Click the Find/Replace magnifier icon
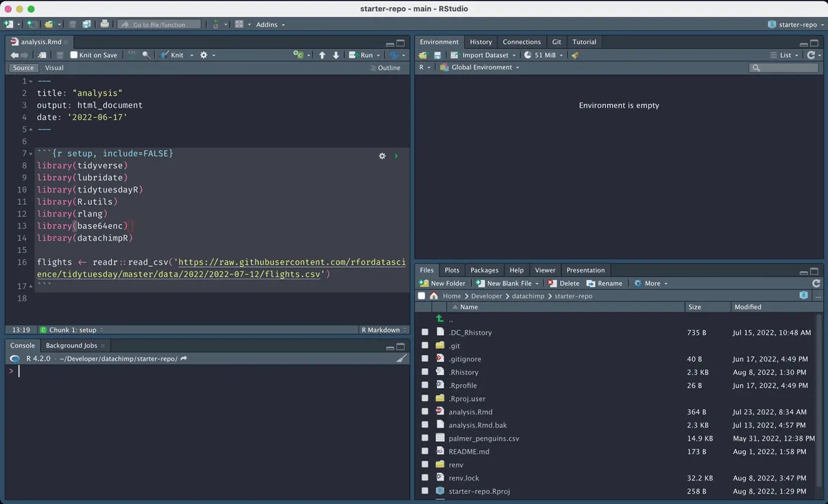The image size is (828, 504). coord(146,55)
